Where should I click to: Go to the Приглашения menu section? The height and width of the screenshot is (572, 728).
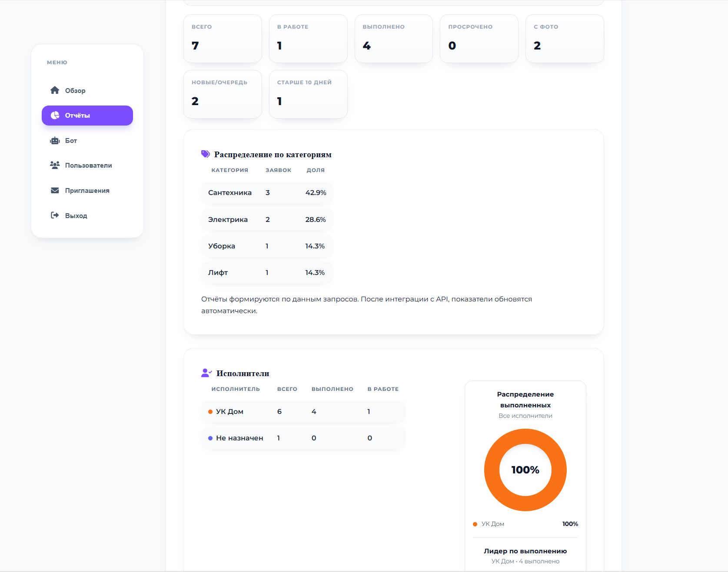coord(87,191)
